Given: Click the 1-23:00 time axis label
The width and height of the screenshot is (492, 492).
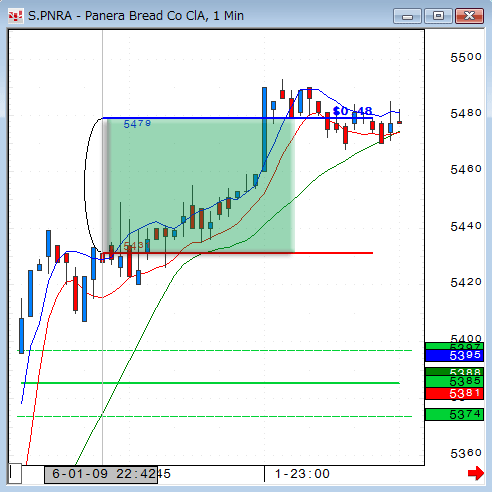Looking at the screenshot, I should pyautogui.click(x=302, y=474).
